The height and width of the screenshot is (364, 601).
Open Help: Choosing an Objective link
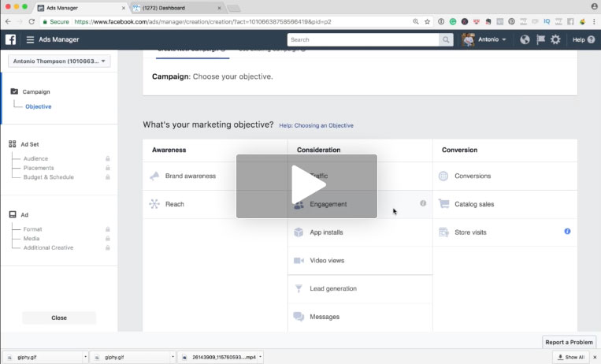316,125
